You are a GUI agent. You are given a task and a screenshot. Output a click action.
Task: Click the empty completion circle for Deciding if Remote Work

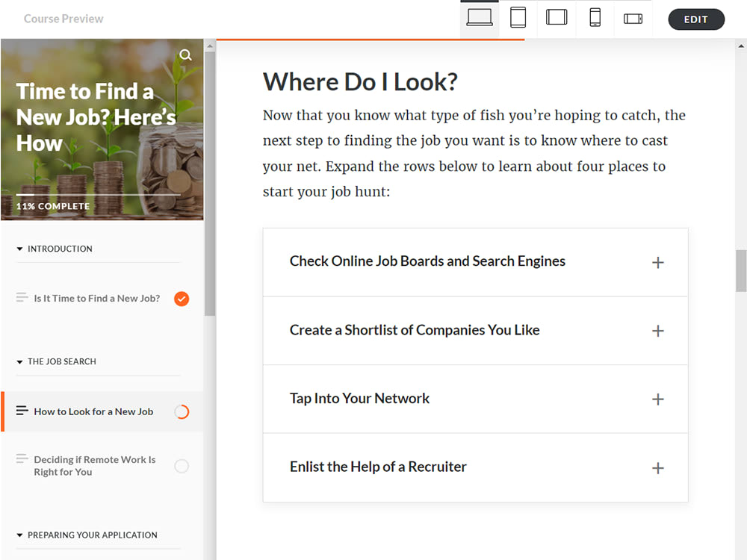click(x=181, y=465)
